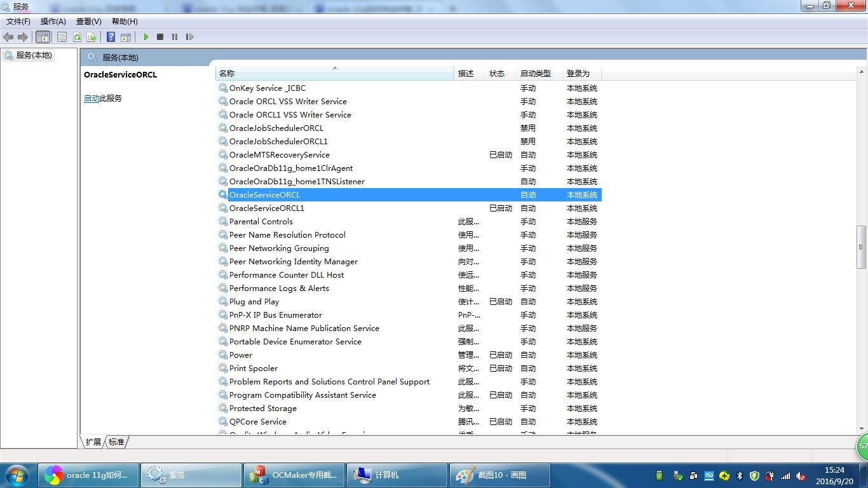Screen dimensions: 868x488
Task: Toggle the show/hide action pane icon
Action: (x=126, y=37)
